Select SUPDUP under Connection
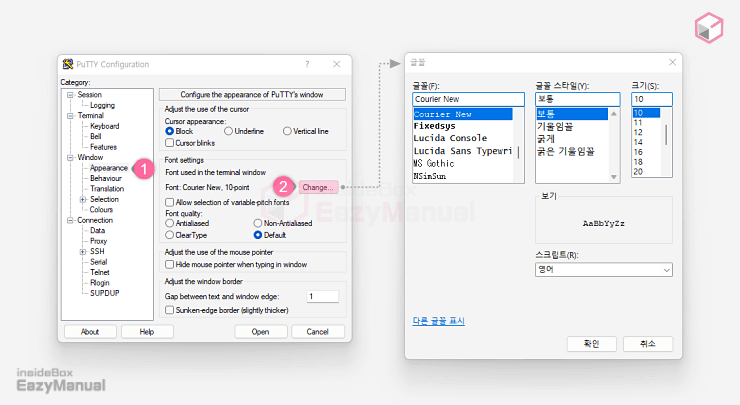 click(105, 293)
